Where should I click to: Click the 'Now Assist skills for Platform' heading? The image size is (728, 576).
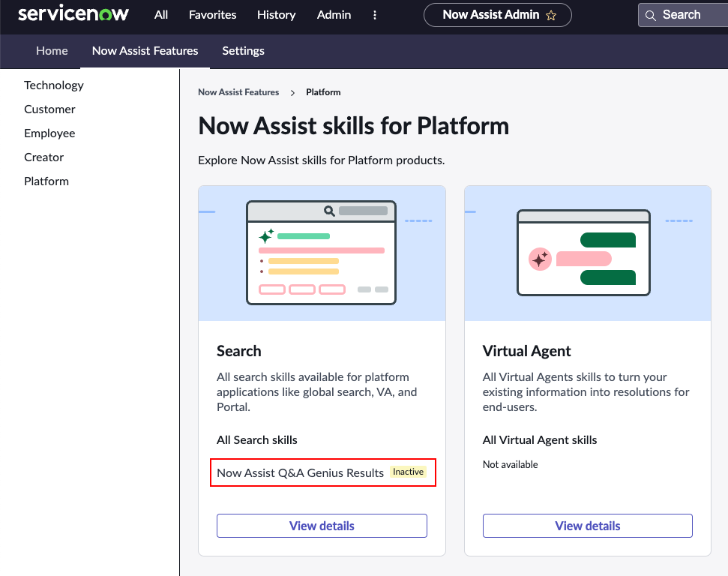click(x=353, y=126)
